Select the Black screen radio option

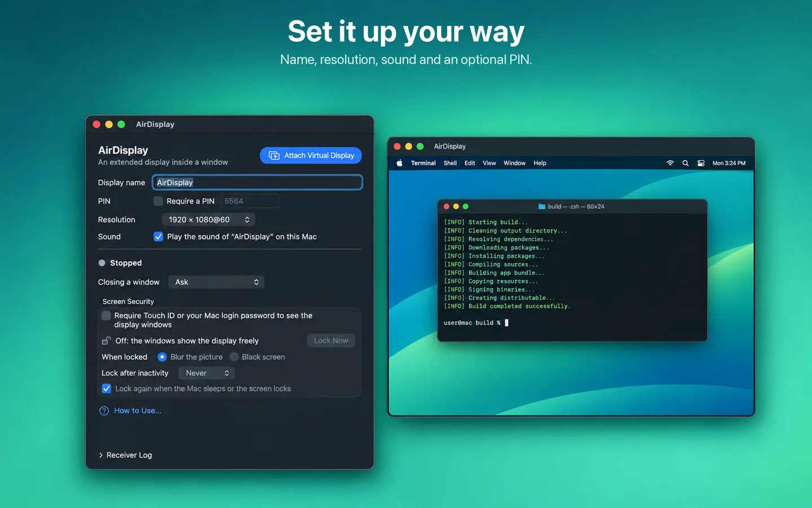[x=234, y=357]
